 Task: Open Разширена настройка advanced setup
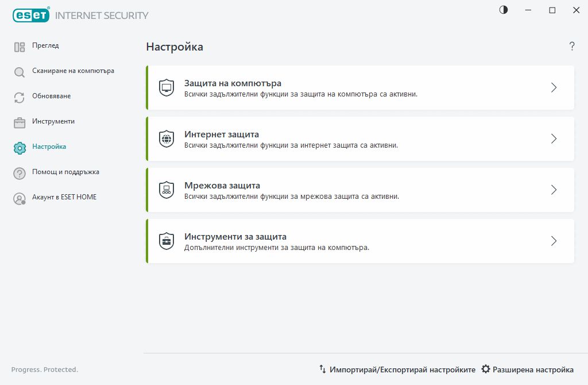527,369
